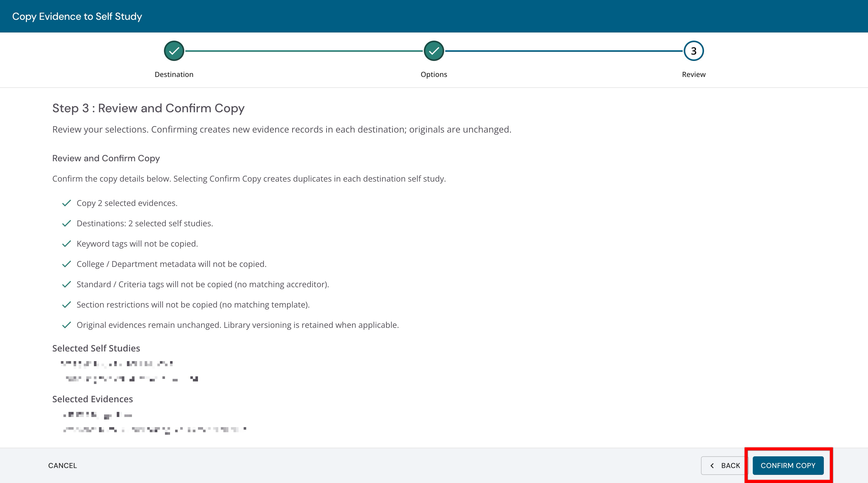Click 'Standard / Criteria tags will not be copied' line
This screenshot has width=868, height=483.
tap(203, 284)
